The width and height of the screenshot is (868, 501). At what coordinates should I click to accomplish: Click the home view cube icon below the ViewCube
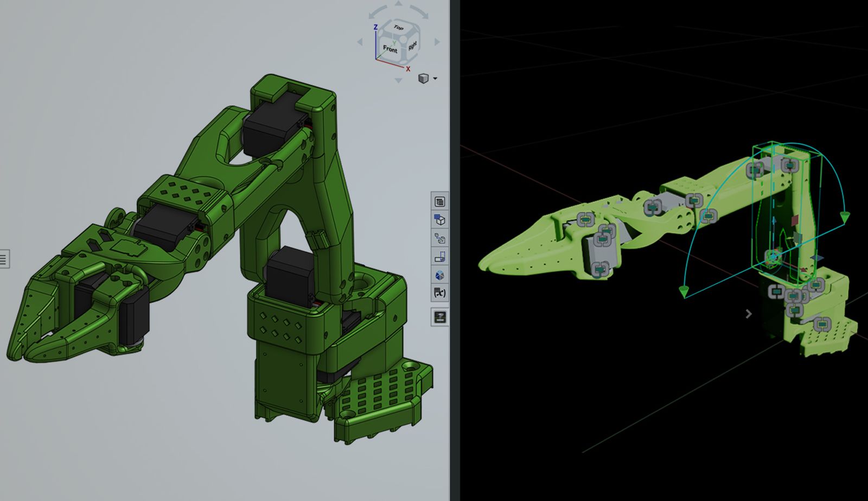point(423,78)
